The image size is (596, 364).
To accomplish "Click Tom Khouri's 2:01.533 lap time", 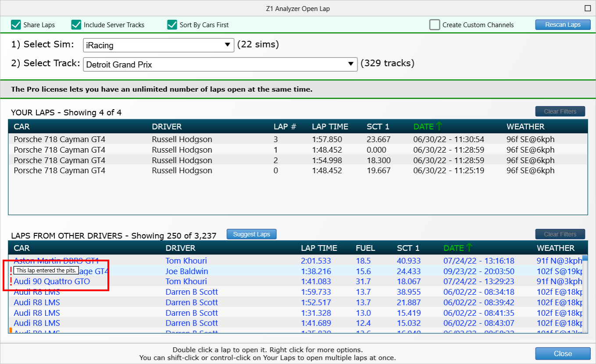I will [x=316, y=261].
